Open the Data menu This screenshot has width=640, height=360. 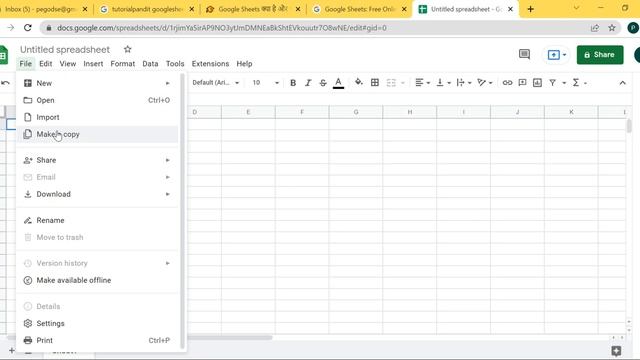pos(150,64)
